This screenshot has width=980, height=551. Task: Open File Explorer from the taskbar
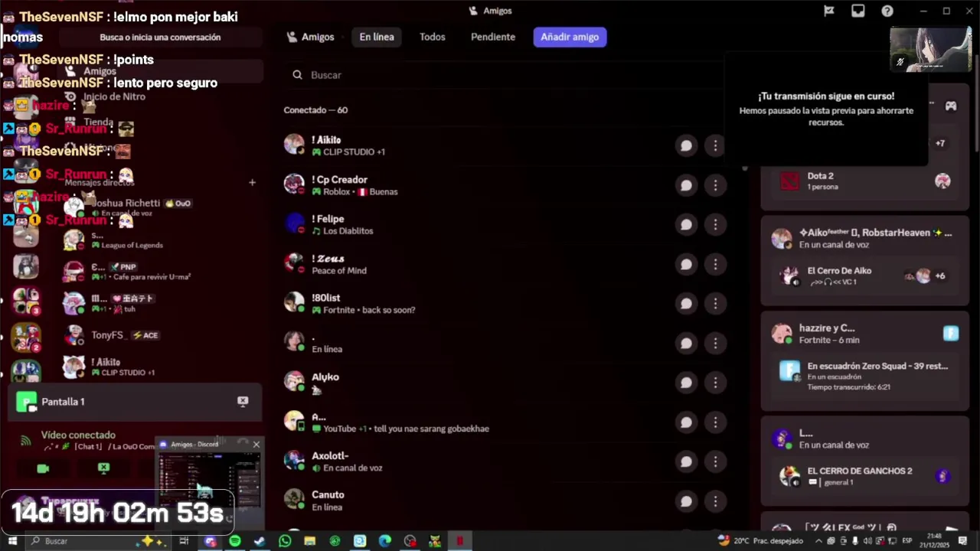[x=309, y=541]
